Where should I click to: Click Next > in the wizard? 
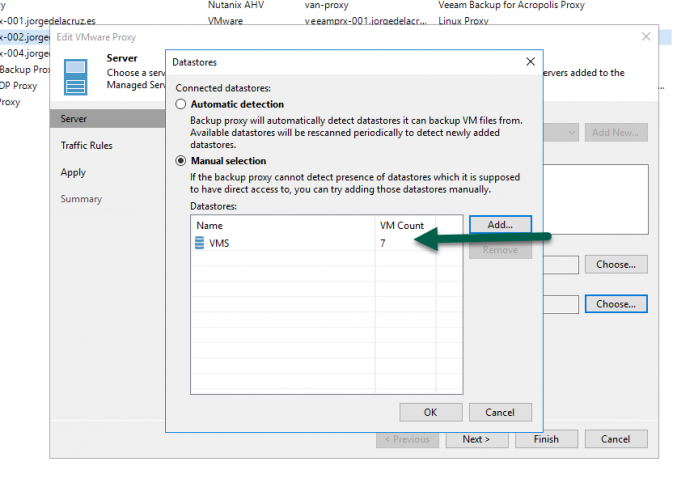coord(477,439)
